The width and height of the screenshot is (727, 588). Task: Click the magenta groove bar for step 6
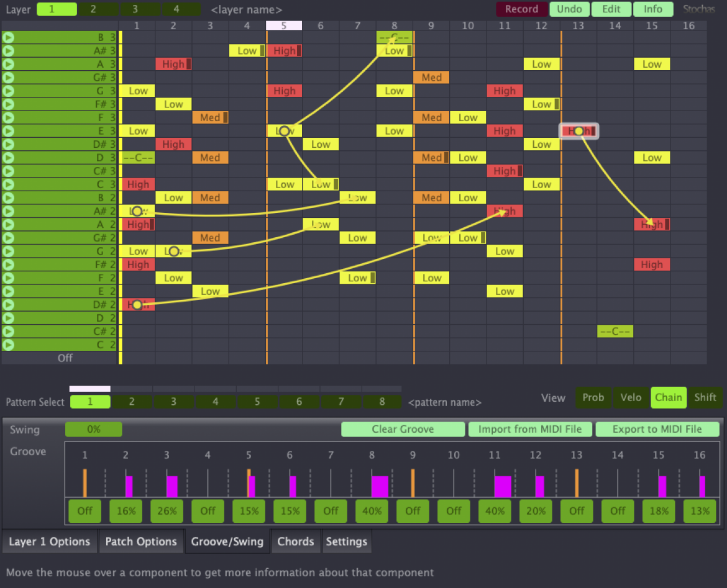[x=293, y=487]
